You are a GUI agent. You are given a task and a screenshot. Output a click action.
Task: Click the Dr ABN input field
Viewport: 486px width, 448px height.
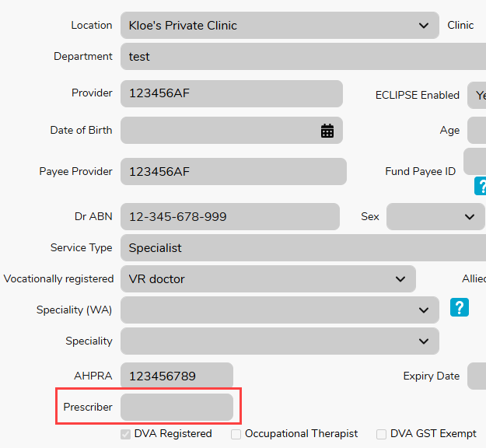click(x=229, y=216)
